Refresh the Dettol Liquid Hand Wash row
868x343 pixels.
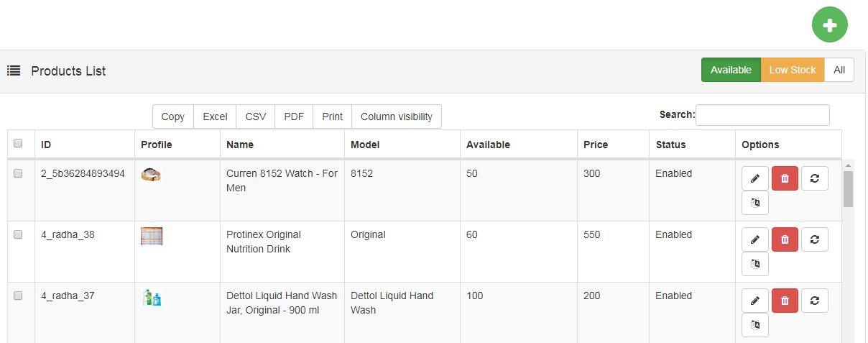(x=814, y=301)
